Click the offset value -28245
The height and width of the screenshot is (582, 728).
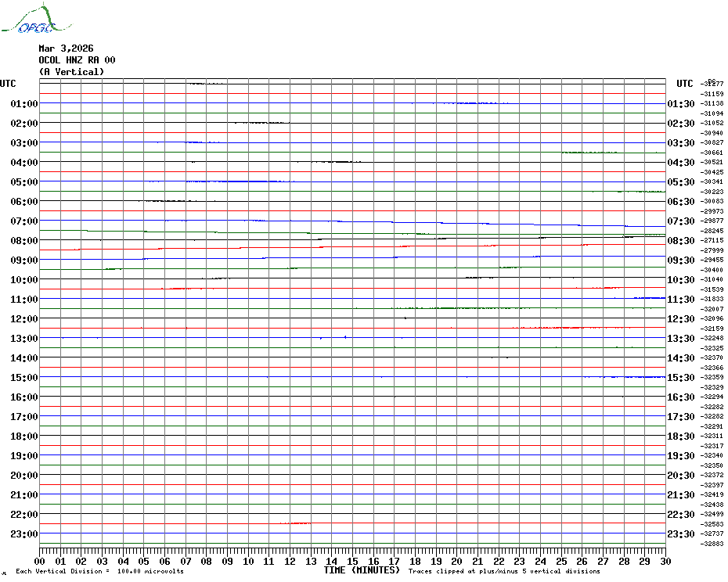pos(712,231)
